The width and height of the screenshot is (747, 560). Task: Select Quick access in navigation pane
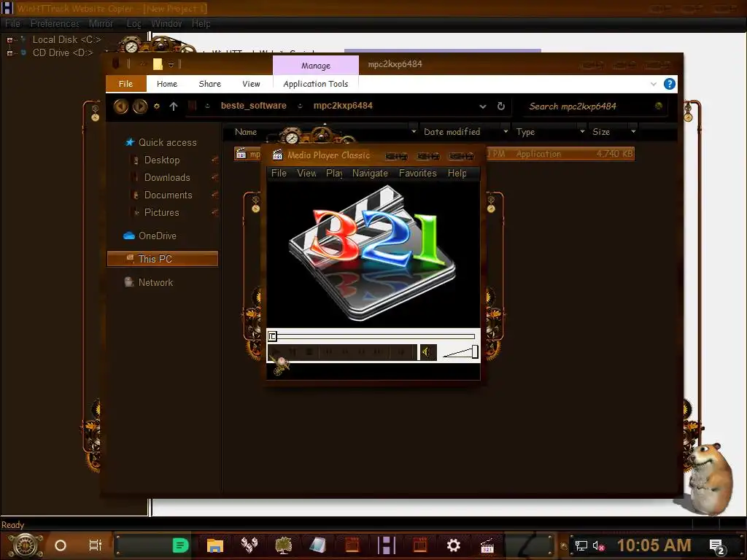coord(167,142)
